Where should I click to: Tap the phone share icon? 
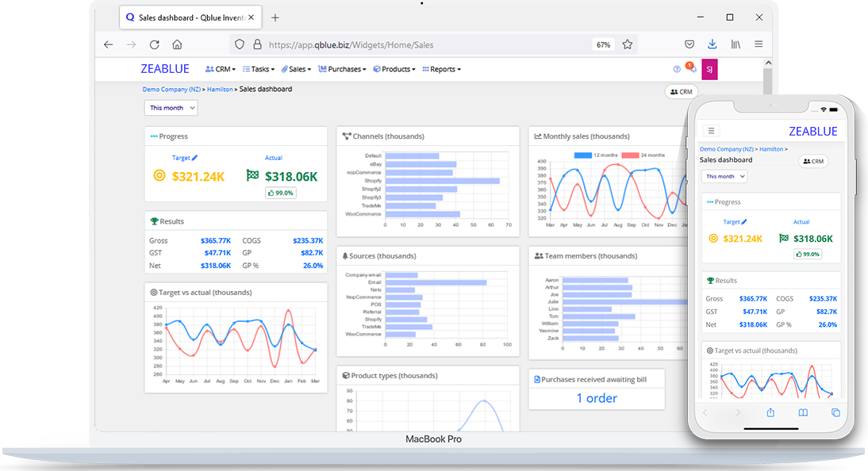[x=770, y=413]
